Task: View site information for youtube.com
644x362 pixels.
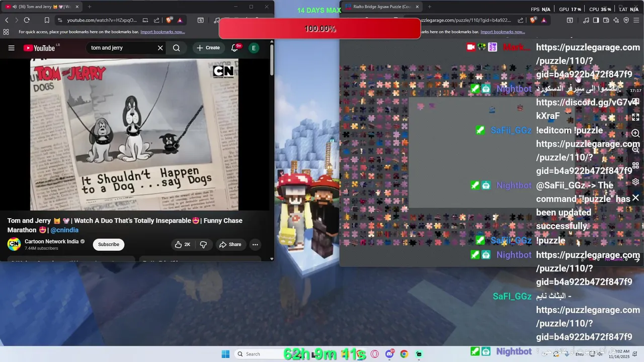Action: (x=60, y=20)
